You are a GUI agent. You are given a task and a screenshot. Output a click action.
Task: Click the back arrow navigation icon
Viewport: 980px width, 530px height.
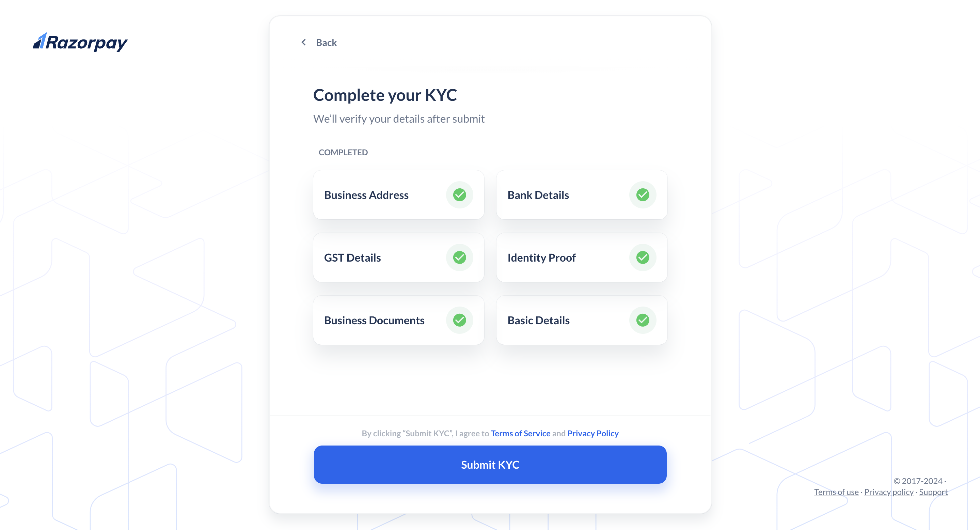click(x=303, y=42)
